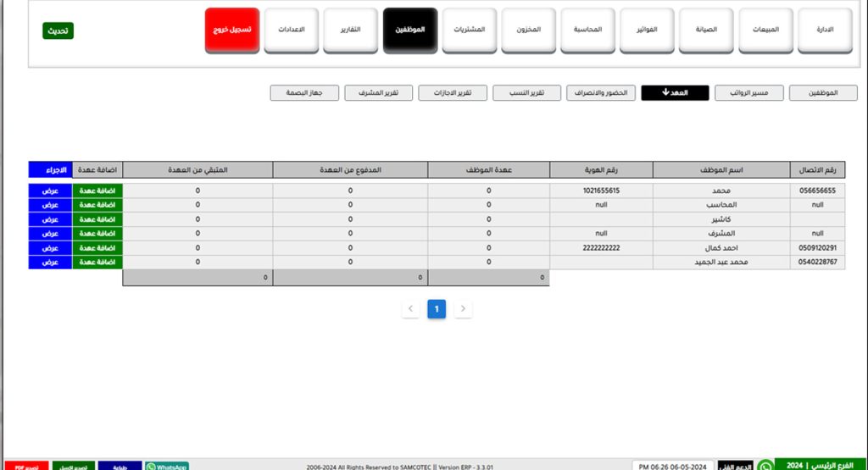Click اضافة عهدة for employee محمد
The height and width of the screenshot is (470, 868).
point(97,191)
